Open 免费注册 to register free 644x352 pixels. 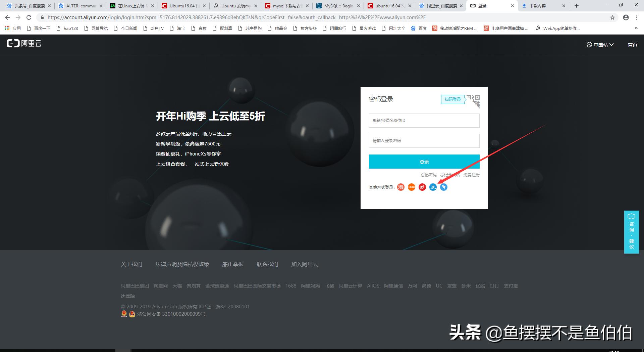[471, 175]
